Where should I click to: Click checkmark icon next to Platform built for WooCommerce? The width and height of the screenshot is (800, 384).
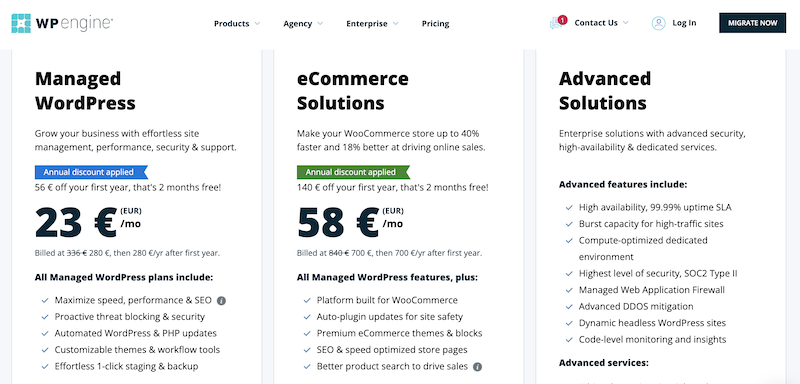(307, 300)
